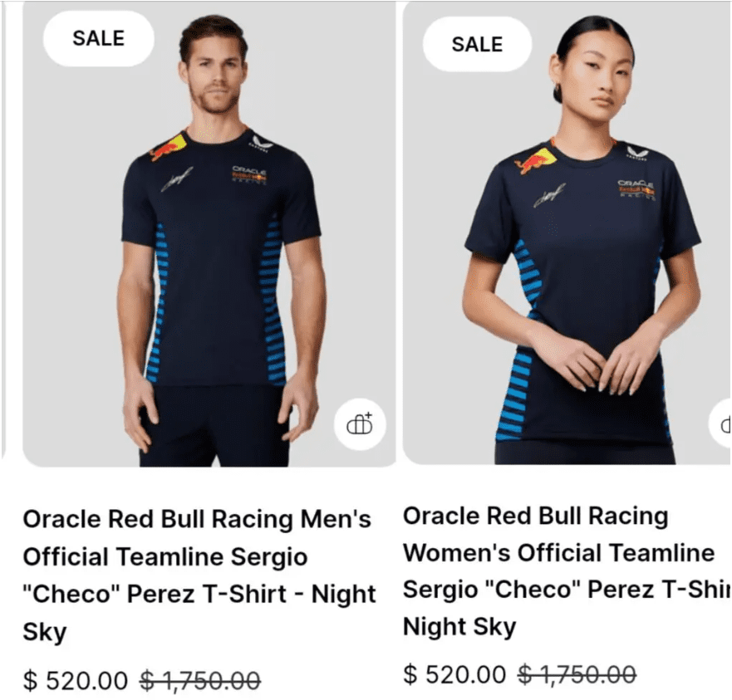
Task: Click the Red Bull logo on the man's shoulder
Action: point(168,147)
